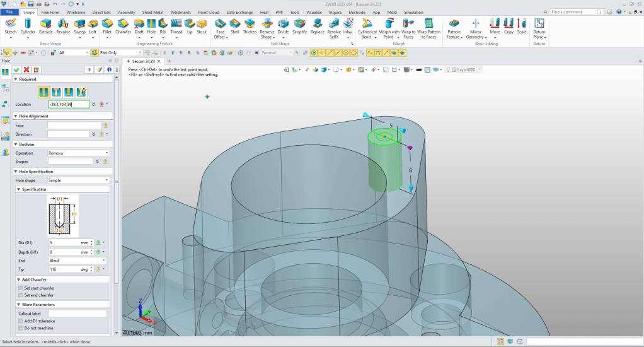Expand the Hole shape dropdown
644x347 pixels.
[79, 180]
